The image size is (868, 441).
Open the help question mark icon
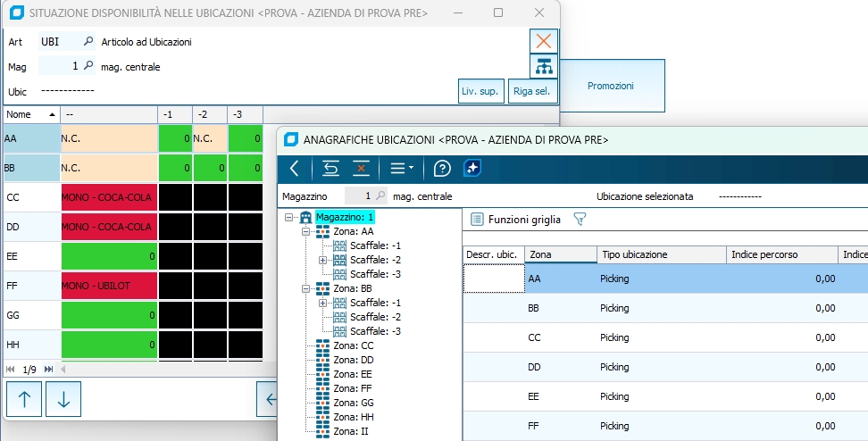coord(441,168)
